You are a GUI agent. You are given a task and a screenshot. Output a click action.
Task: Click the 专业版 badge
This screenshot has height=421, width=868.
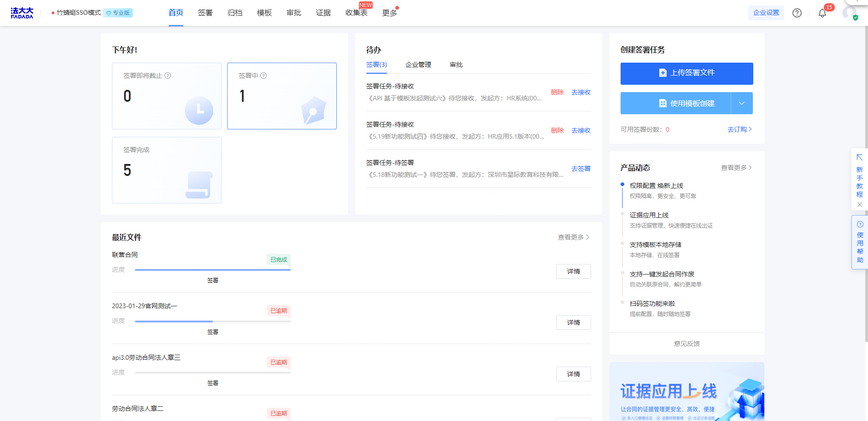coord(118,13)
